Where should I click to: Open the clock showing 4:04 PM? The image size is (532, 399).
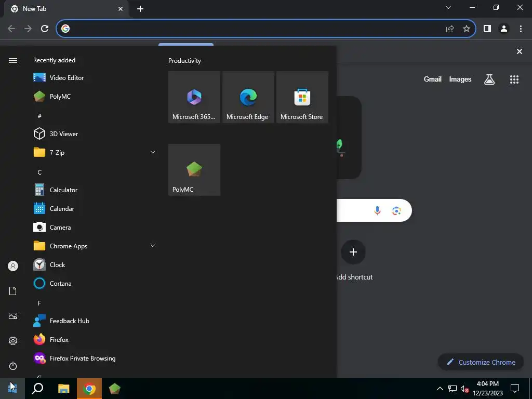click(x=487, y=389)
